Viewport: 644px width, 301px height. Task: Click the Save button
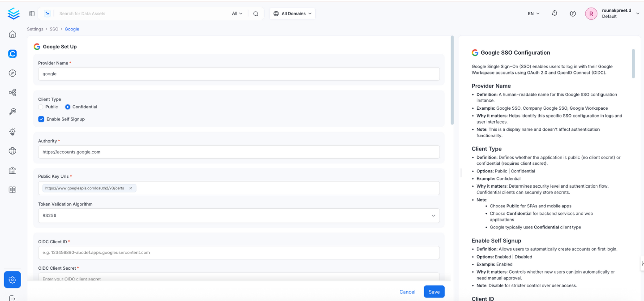[x=434, y=292]
